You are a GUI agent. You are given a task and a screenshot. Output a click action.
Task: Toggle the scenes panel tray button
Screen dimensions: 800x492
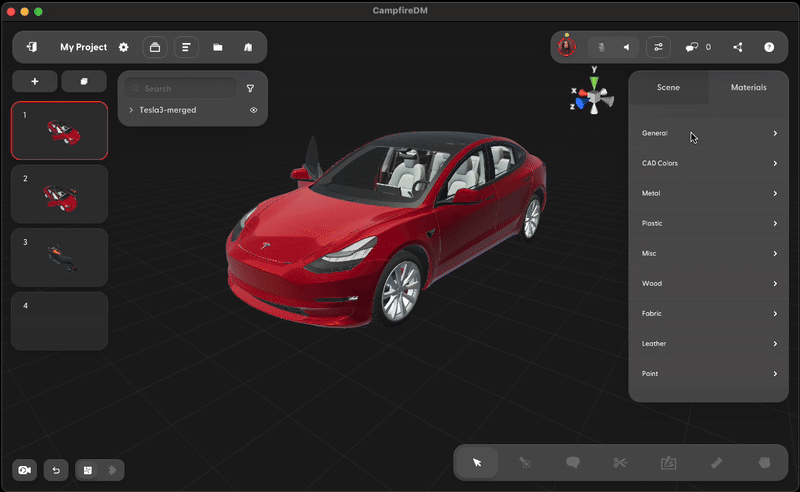(155, 47)
